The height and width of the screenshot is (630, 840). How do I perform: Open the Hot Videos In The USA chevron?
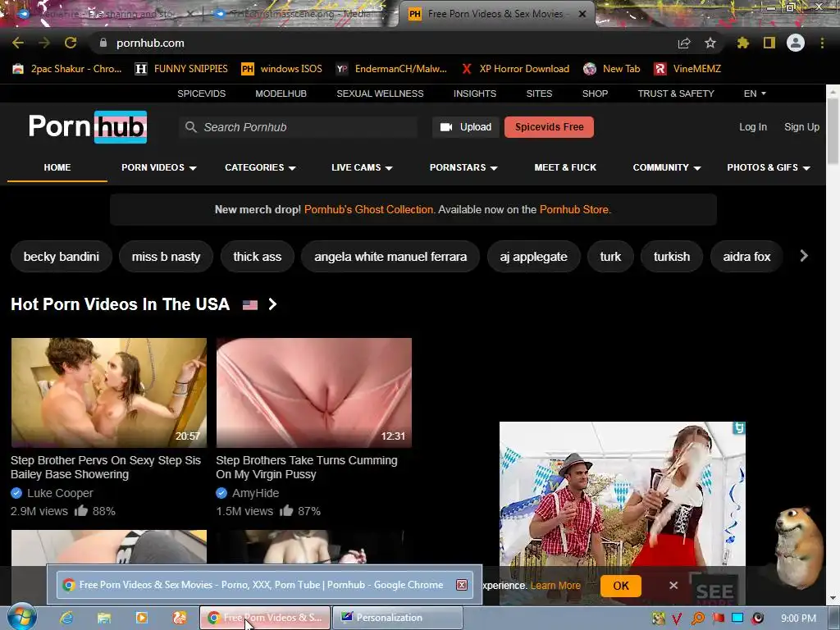[272, 304]
